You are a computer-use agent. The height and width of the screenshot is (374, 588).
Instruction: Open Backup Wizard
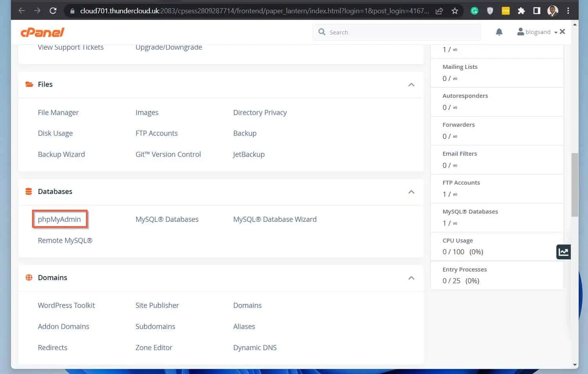tap(61, 154)
